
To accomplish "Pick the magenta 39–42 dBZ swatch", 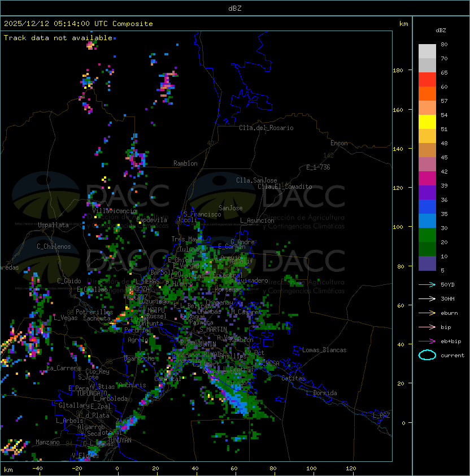I will pyautogui.click(x=427, y=179).
